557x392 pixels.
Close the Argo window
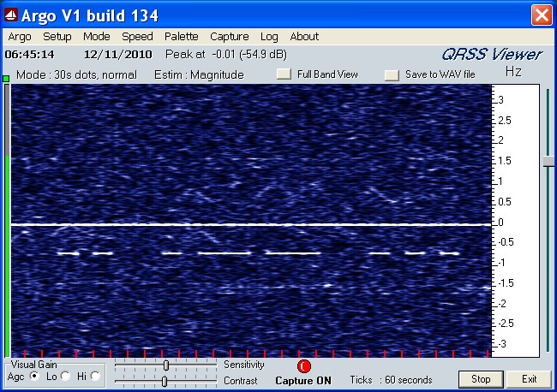pyautogui.click(x=542, y=15)
